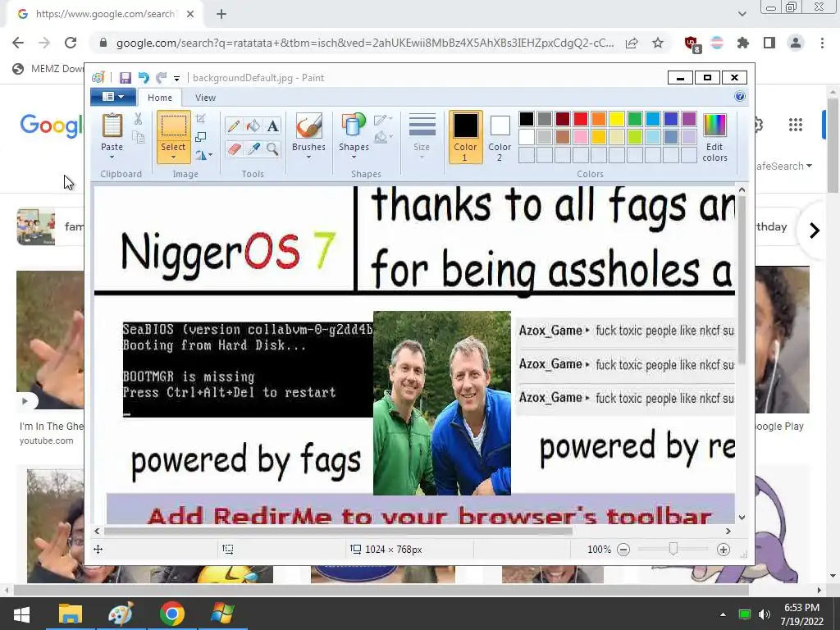
Task: Activate the Color 1 foreground button
Action: pyautogui.click(x=466, y=137)
